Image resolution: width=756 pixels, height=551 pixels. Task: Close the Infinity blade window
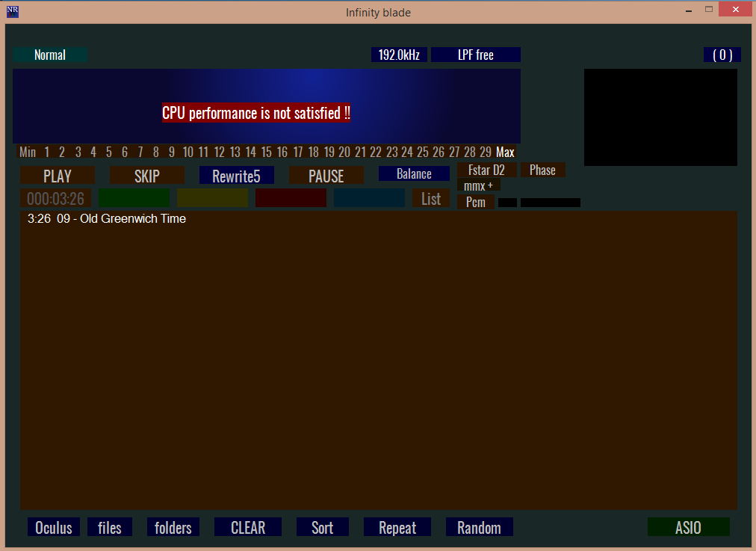tap(736, 9)
